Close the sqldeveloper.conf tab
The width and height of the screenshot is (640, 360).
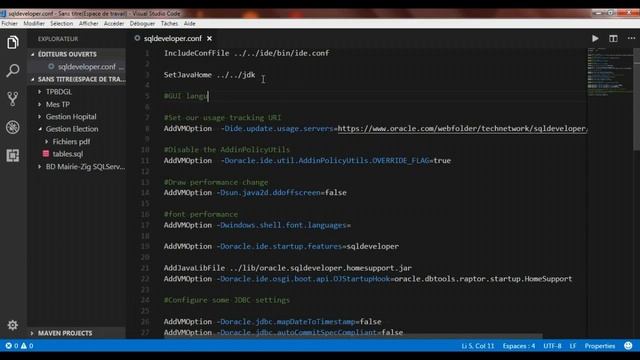click(x=209, y=38)
